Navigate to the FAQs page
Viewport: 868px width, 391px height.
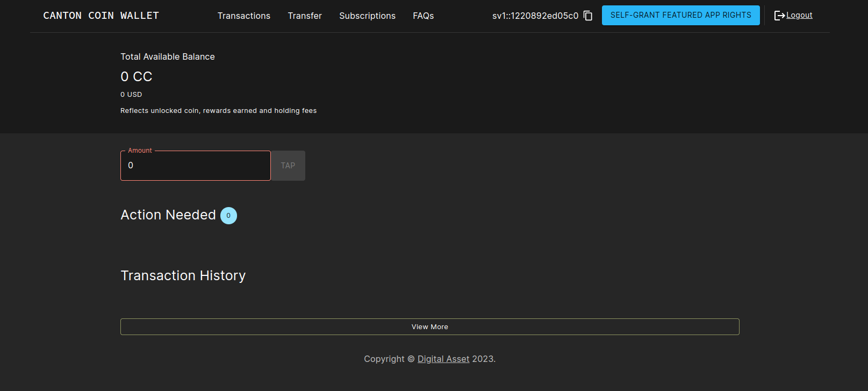pyautogui.click(x=423, y=16)
